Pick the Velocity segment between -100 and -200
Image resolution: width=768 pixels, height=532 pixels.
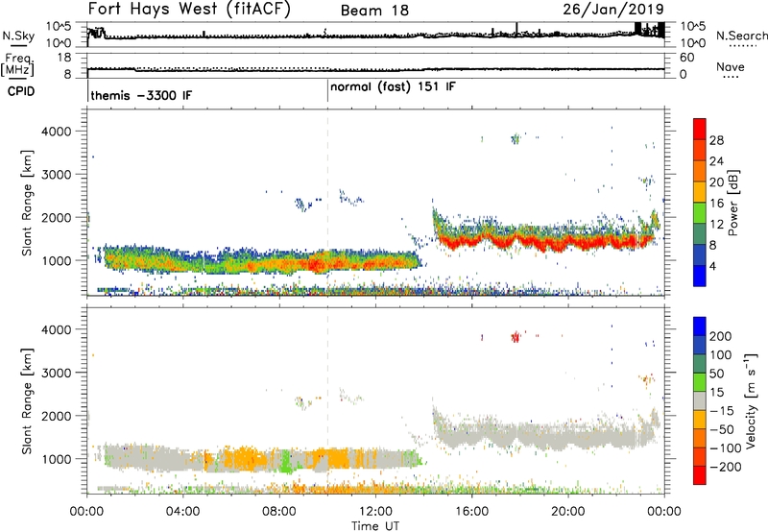click(x=700, y=456)
